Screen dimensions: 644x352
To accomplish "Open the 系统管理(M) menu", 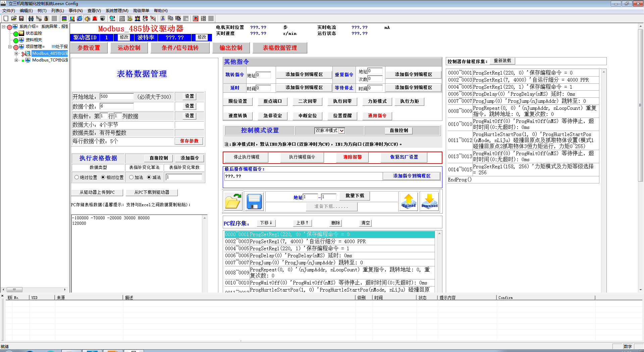I will [x=117, y=11].
